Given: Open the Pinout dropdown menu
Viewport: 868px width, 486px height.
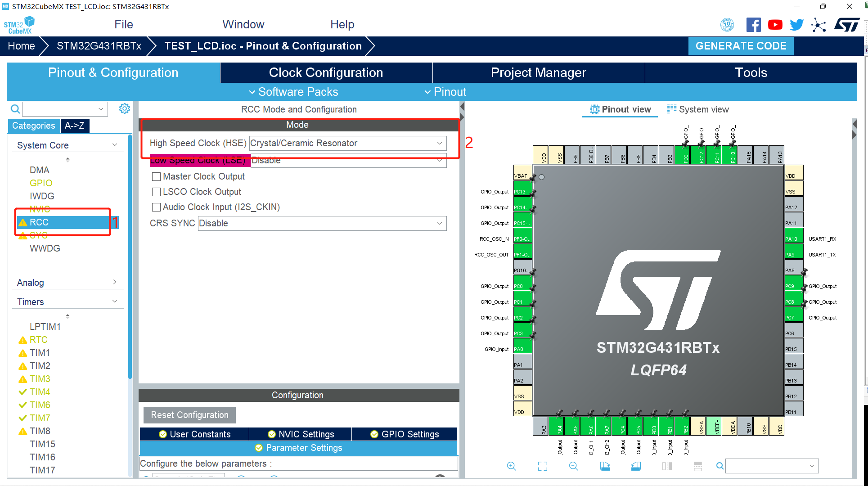Looking at the screenshot, I should pos(445,92).
